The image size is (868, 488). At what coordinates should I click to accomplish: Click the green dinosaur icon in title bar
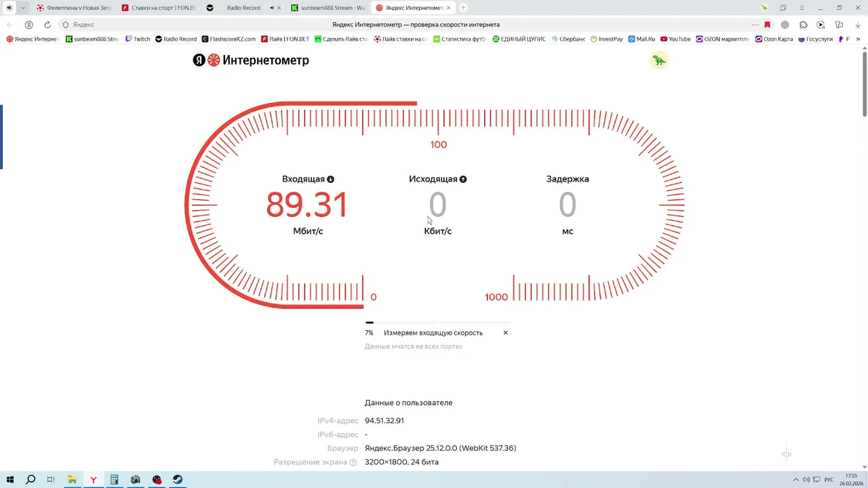764,7
